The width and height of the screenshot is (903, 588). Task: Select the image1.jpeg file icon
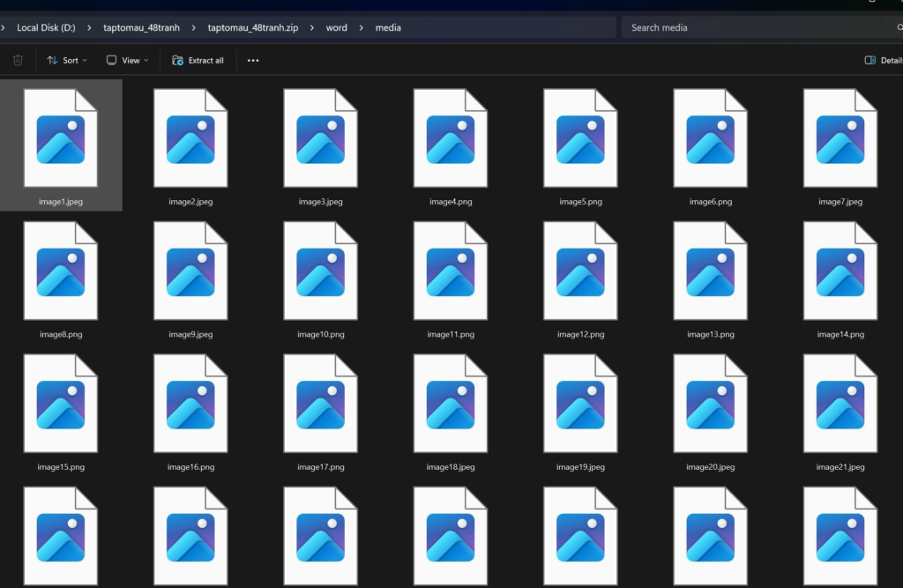[x=61, y=138]
